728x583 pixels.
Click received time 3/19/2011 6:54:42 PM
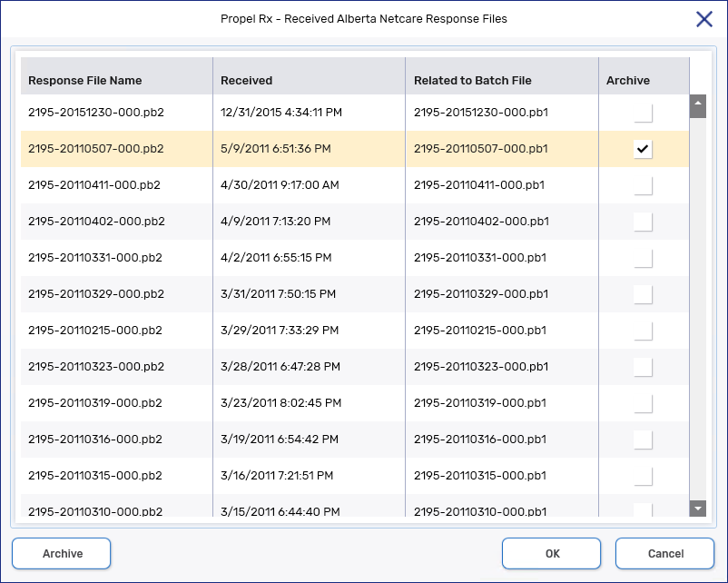pos(280,439)
